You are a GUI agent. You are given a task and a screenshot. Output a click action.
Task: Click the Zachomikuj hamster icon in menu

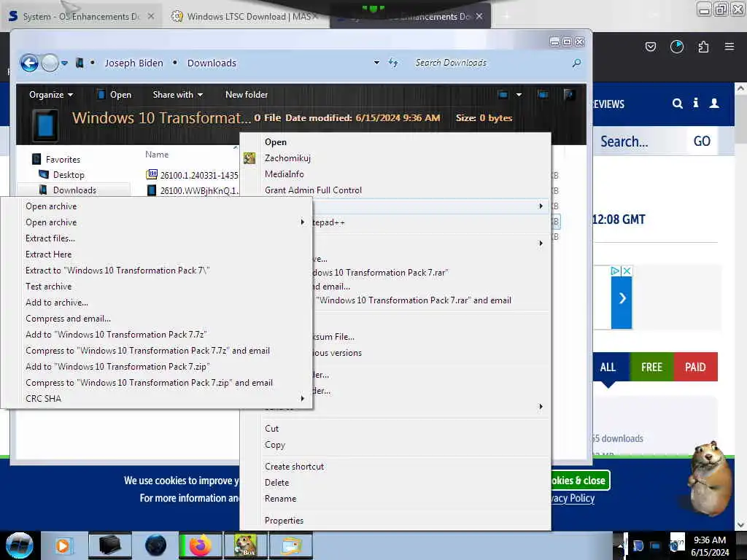[249, 158]
